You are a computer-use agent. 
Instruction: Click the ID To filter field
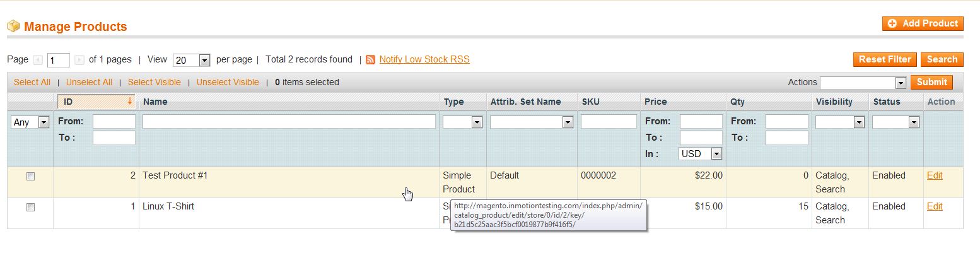point(114,138)
